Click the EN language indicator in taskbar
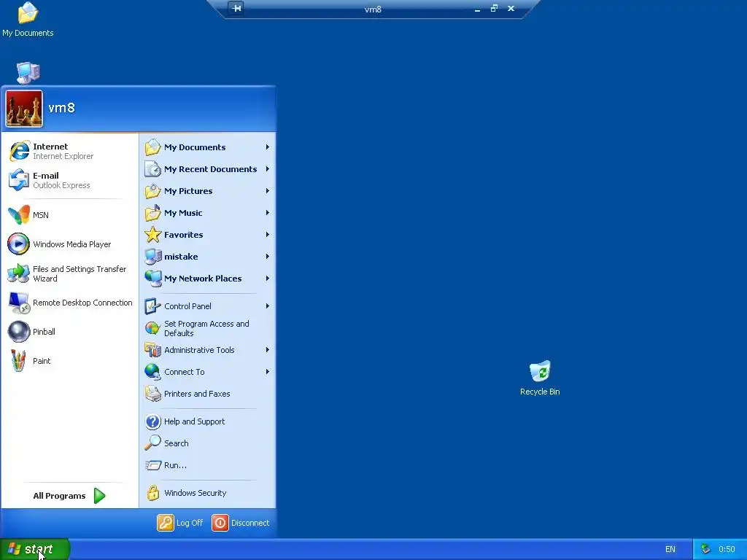The image size is (747, 560). pyautogui.click(x=670, y=549)
